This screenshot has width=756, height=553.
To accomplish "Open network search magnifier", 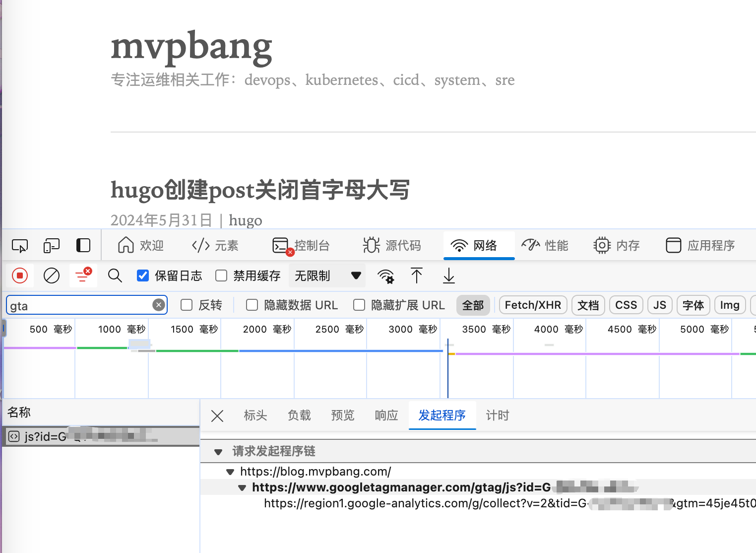I will coord(115,276).
